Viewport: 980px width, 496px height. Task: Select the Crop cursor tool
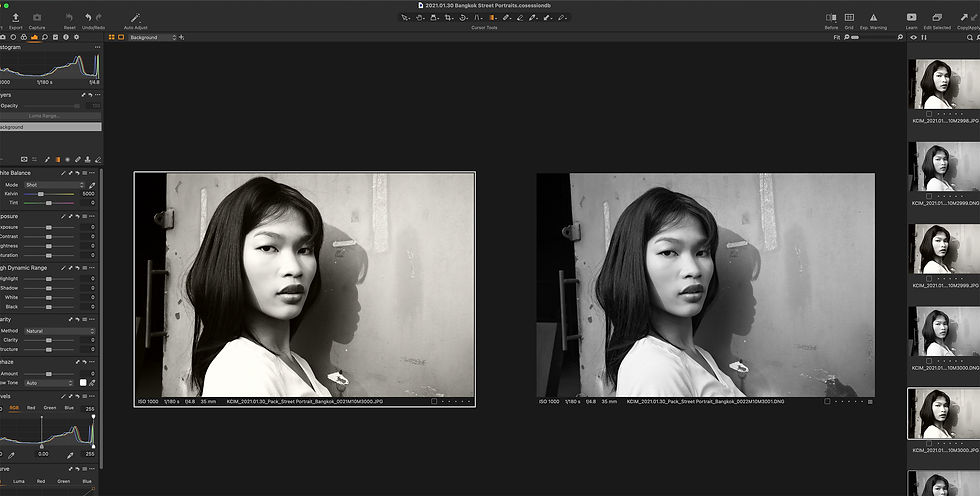pos(449,18)
